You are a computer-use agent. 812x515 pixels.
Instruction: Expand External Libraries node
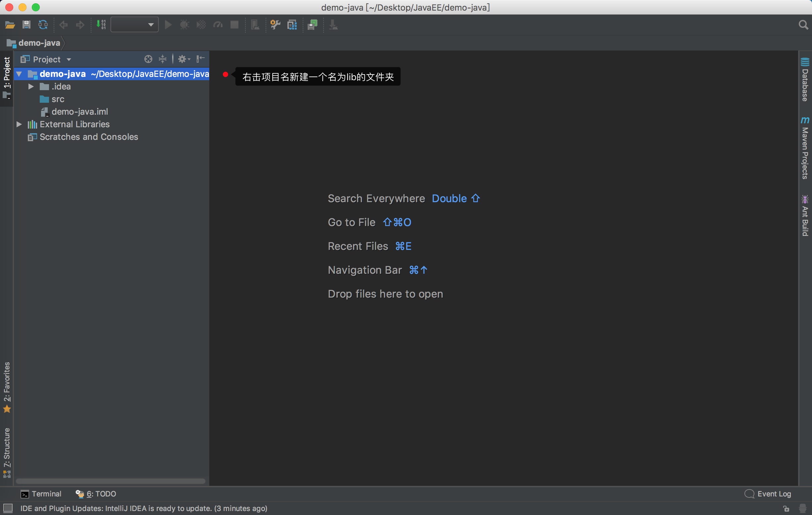(19, 124)
